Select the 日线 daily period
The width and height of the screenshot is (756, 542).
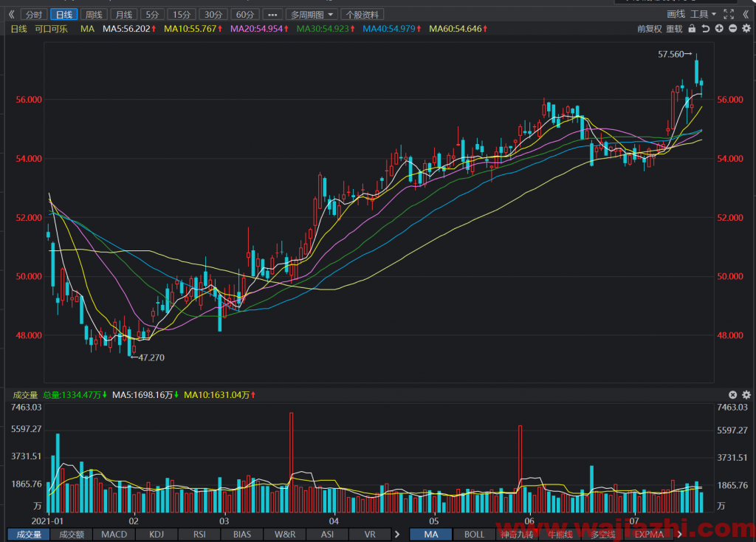pos(64,15)
